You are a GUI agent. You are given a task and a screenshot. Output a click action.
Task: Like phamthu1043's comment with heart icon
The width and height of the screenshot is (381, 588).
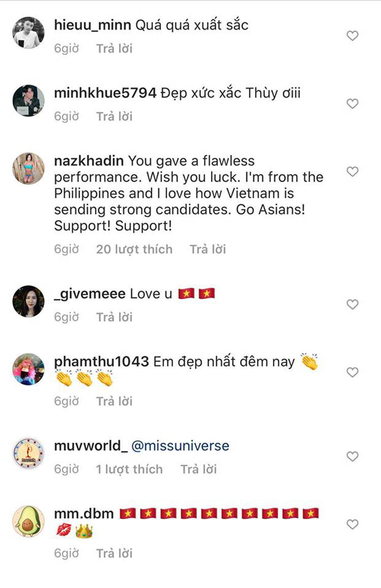click(352, 372)
